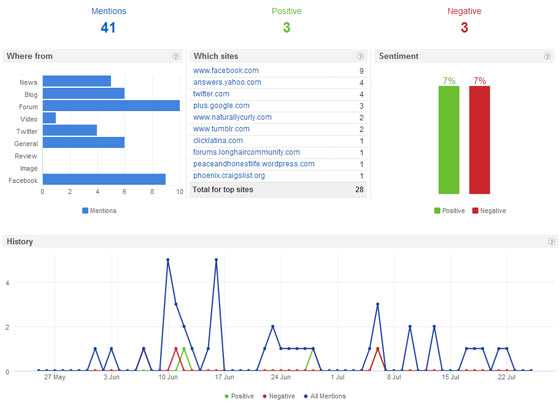Click the green Positive sentiment bar
This screenshot has height=407, width=560.
click(449, 140)
